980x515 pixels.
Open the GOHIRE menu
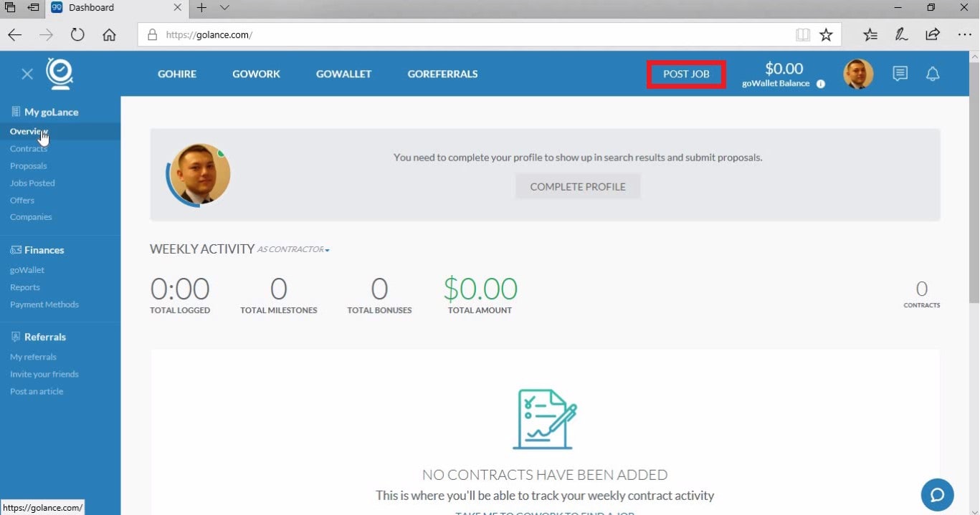(x=177, y=74)
